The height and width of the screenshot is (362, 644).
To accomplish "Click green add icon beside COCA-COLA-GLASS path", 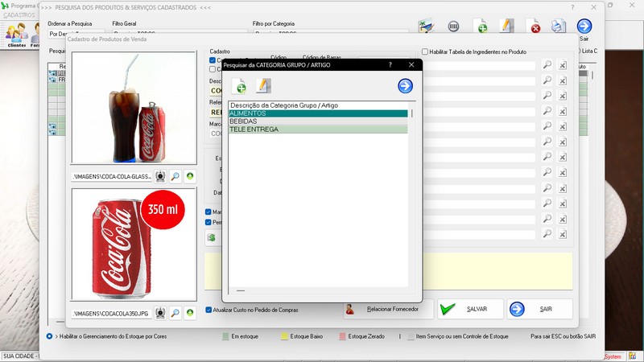I will click(190, 176).
